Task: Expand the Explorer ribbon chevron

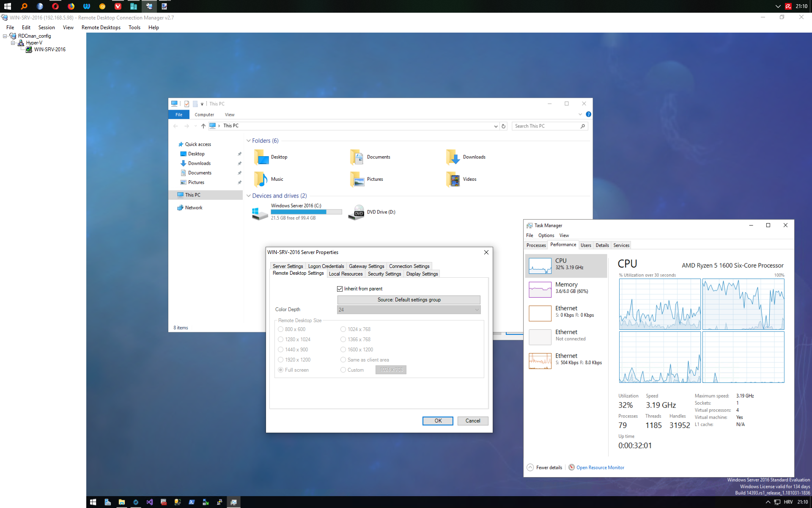Action: [580, 114]
